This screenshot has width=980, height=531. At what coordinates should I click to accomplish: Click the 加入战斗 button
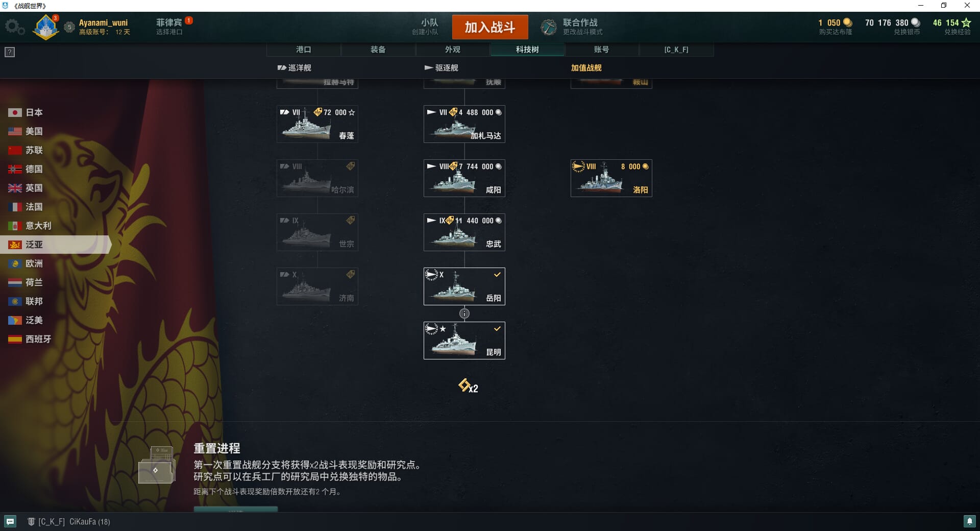coord(490,27)
